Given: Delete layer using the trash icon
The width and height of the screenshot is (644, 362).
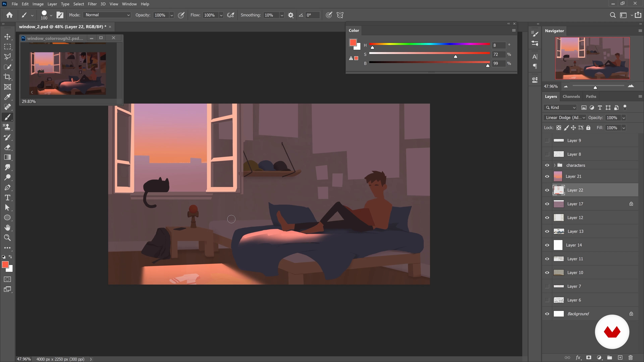Looking at the screenshot, I should pos(631,357).
